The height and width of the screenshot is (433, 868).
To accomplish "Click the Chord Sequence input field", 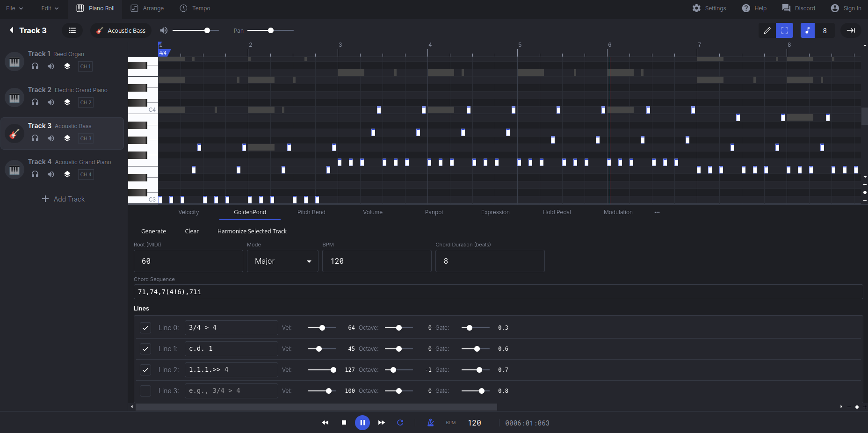I will tap(498, 292).
